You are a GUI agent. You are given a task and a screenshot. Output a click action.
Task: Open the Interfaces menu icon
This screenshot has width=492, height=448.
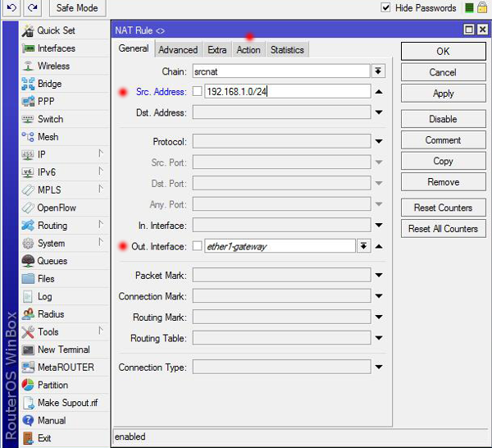[28, 48]
